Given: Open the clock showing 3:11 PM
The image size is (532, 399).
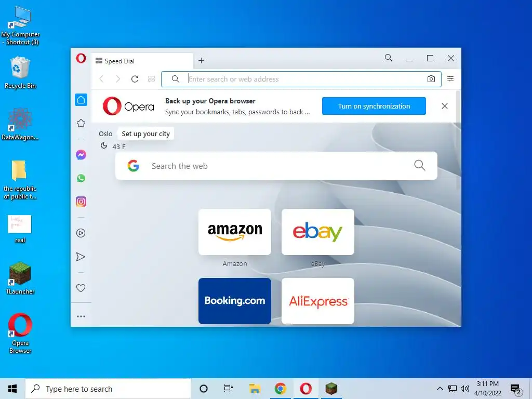Looking at the screenshot, I should point(487,389).
